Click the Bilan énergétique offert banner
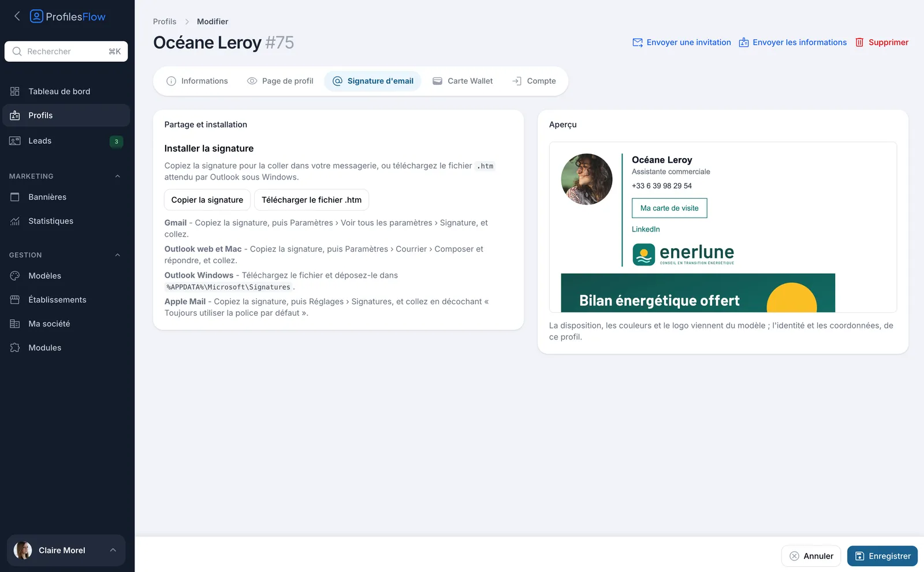The width and height of the screenshot is (924, 572). tap(698, 293)
